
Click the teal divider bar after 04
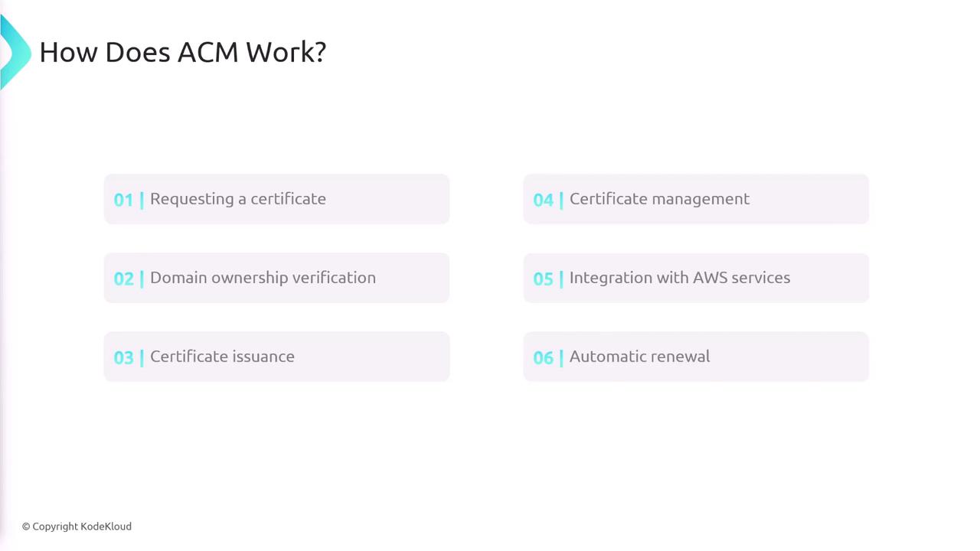click(561, 200)
